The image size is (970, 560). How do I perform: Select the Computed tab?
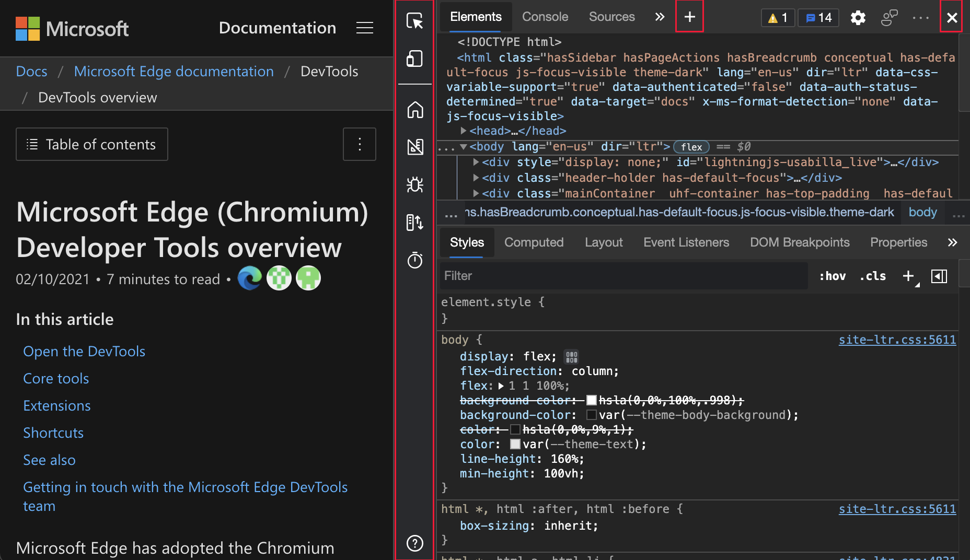(534, 242)
